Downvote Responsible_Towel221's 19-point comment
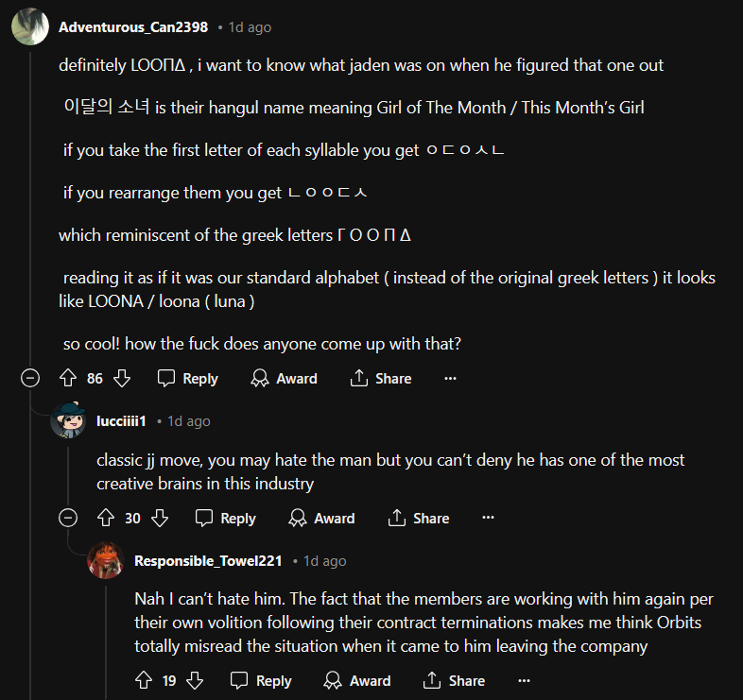This screenshot has width=743, height=700. tap(195, 681)
